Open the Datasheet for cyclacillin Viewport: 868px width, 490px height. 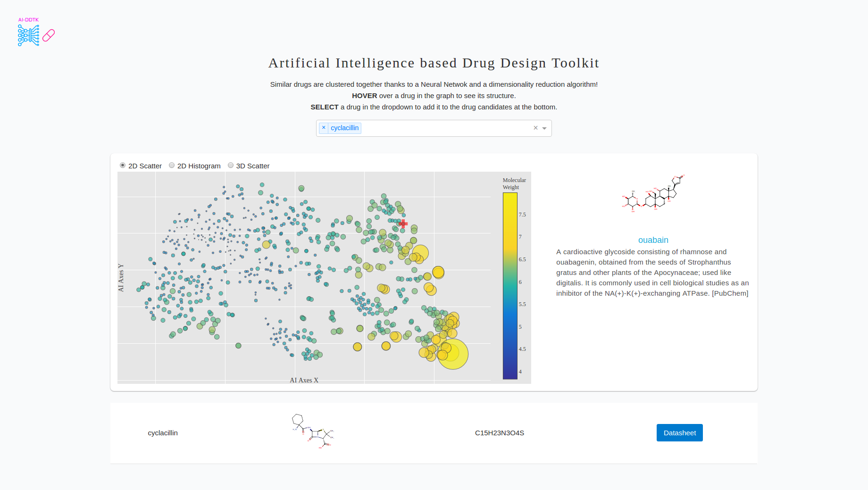coord(679,432)
